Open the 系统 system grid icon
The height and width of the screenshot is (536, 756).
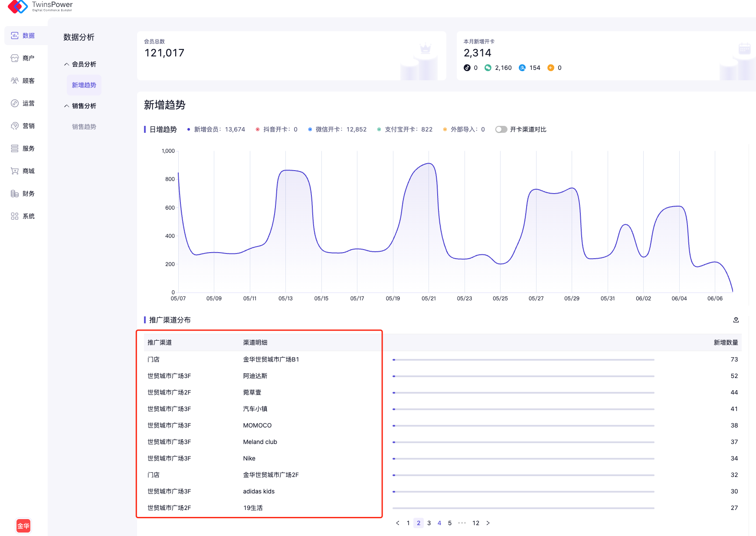click(x=15, y=216)
